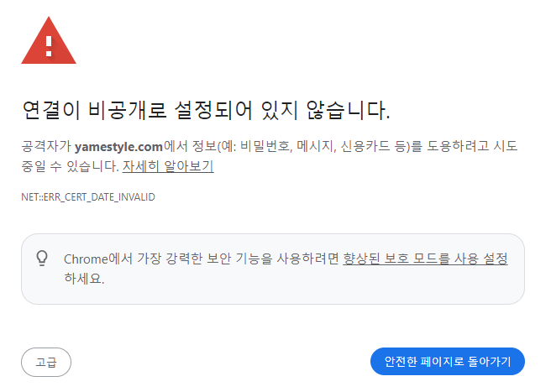The width and height of the screenshot is (551, 392).
Task: Click the white exclamation mark inside the triangle
Action: click(49, 46)
